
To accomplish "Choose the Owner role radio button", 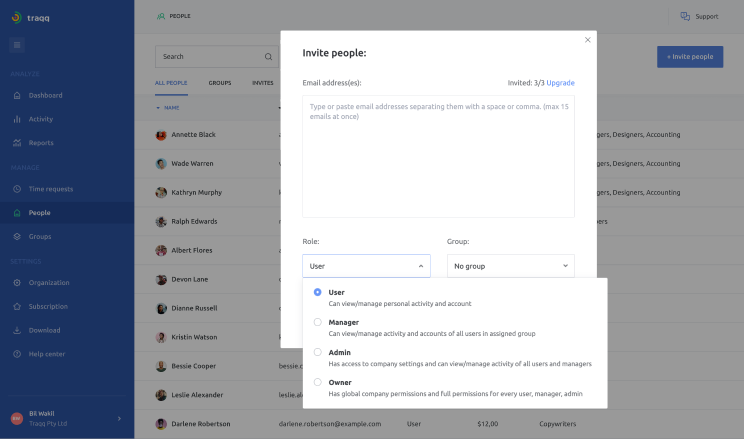I will pyautogui.click(x=318, y=382).
